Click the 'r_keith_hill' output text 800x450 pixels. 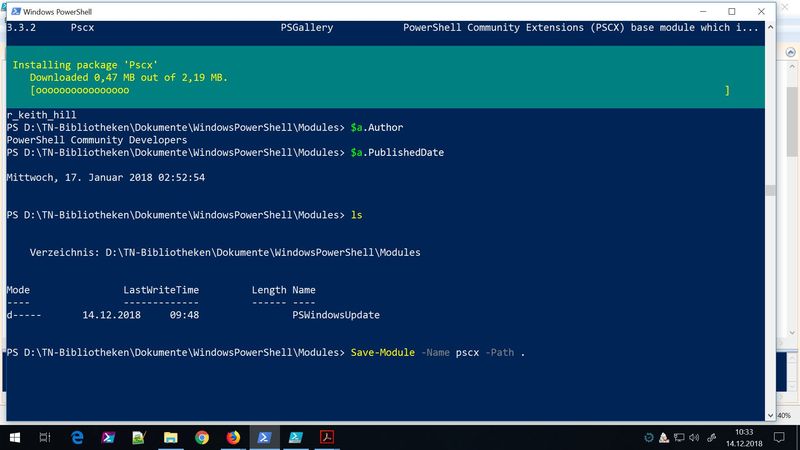click(x=41, y=115)
